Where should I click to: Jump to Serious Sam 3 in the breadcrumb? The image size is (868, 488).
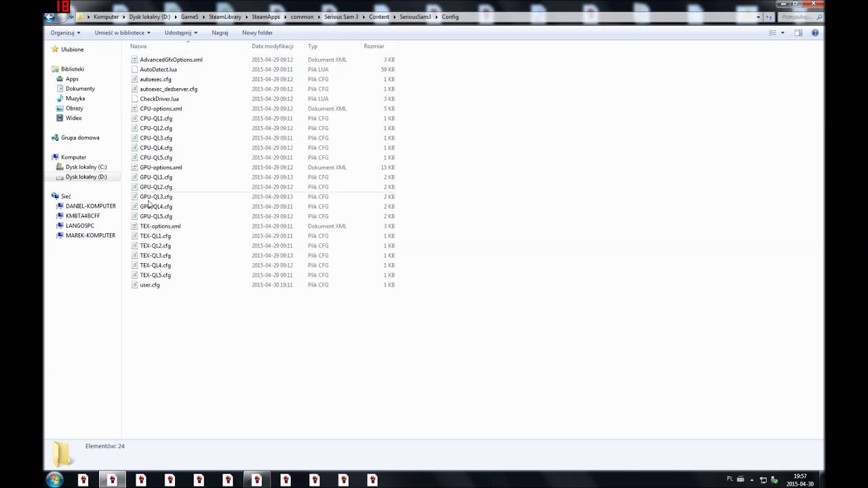tap(341, 17)
